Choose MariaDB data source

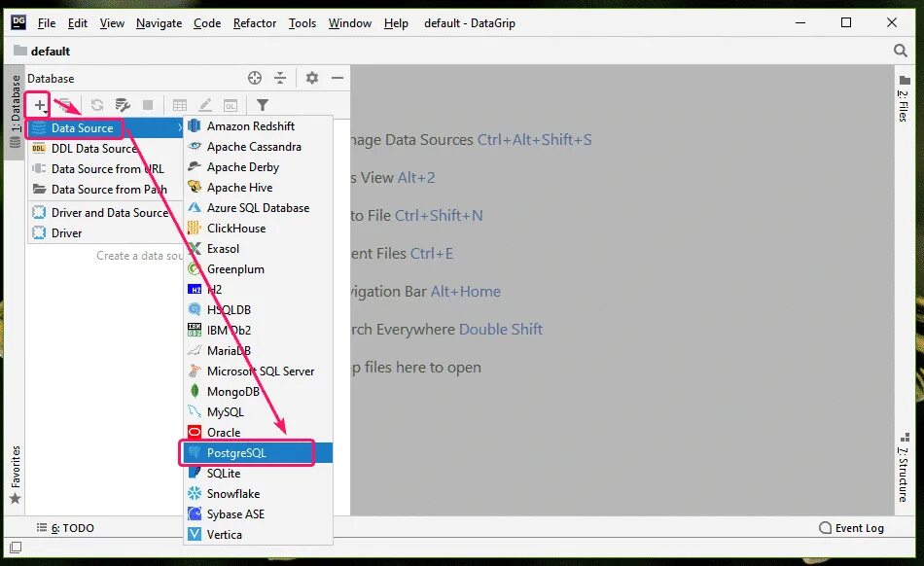coord(258,350)
